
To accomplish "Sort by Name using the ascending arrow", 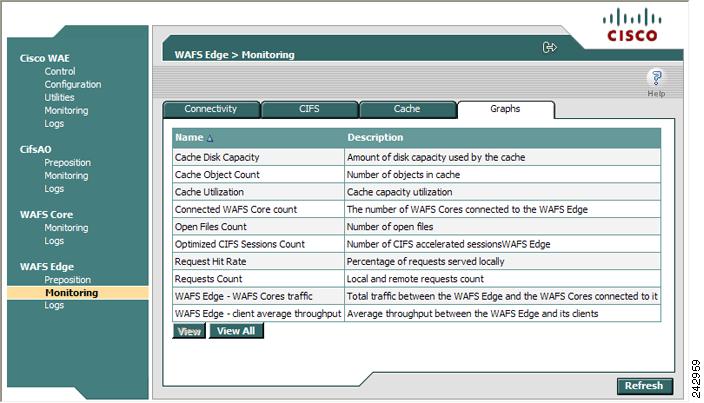I will [x=210, y=138].
